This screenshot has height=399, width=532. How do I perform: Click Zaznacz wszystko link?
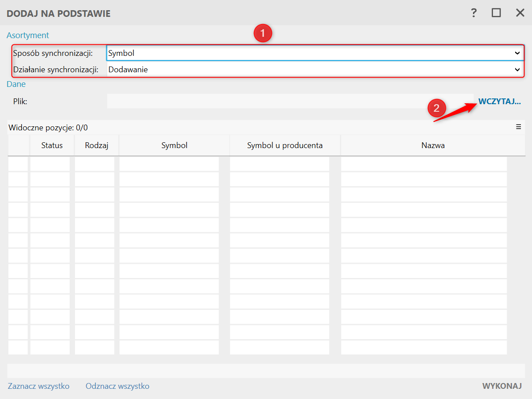pos(39,386)
